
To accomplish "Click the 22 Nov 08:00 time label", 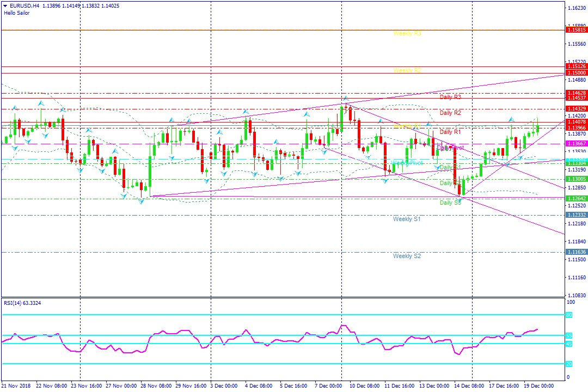I will 52,386.
